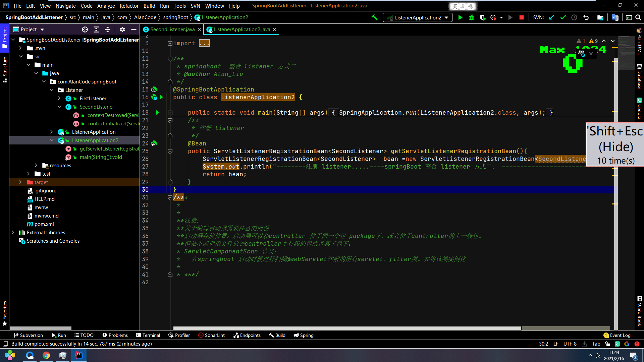Expand External Libraries node
The height and width of the screenshot is (362, 644).
tap(13, 233)
